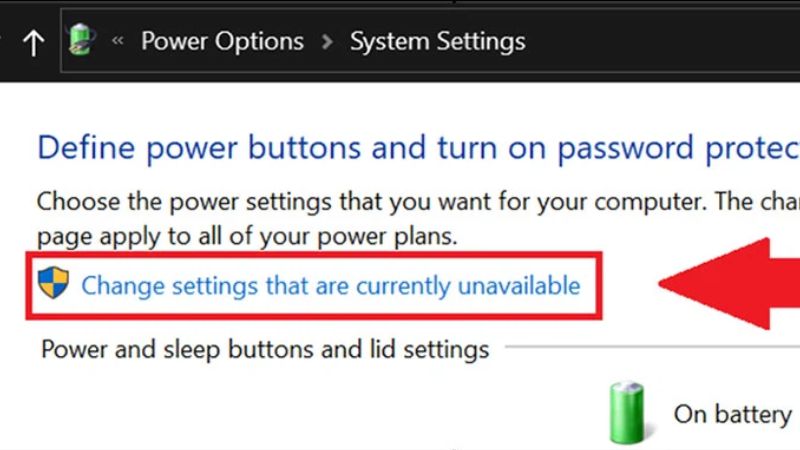
Task: Click the divider line after lid settings label
Action: point(650,348)
